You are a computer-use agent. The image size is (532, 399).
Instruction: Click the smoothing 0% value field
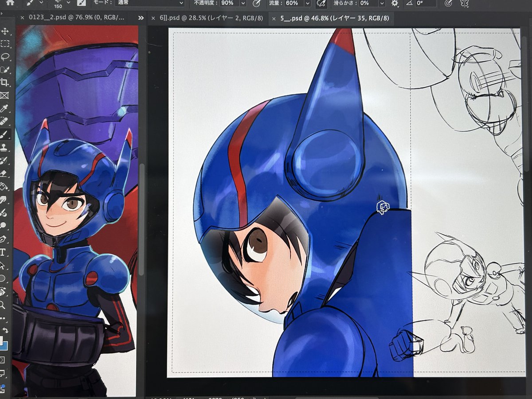click(x=368, y=3)
